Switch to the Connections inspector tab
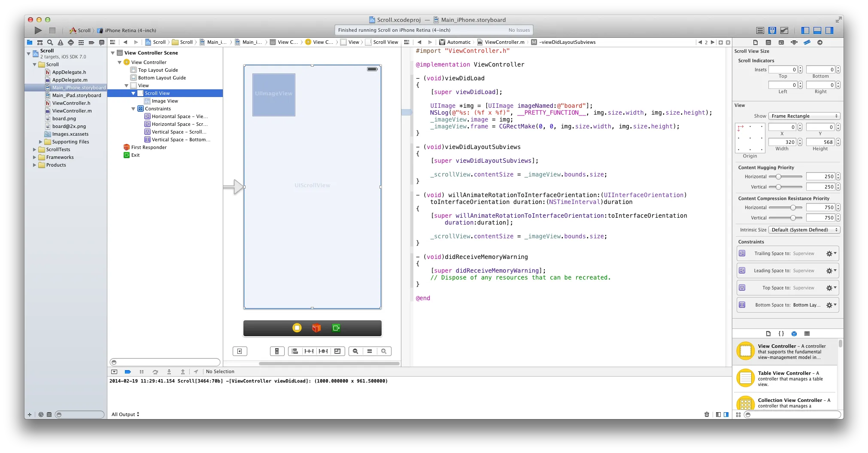868x453 pixels. (x=819, y=43)
